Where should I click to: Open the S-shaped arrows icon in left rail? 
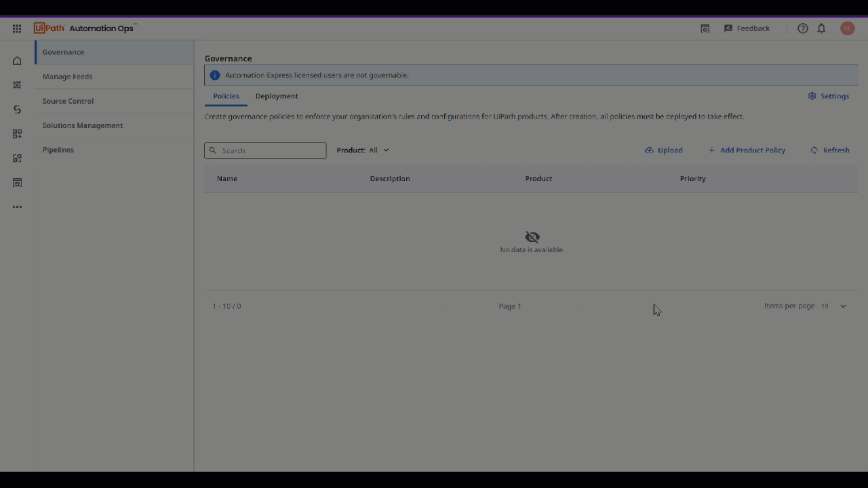(17, 110)
